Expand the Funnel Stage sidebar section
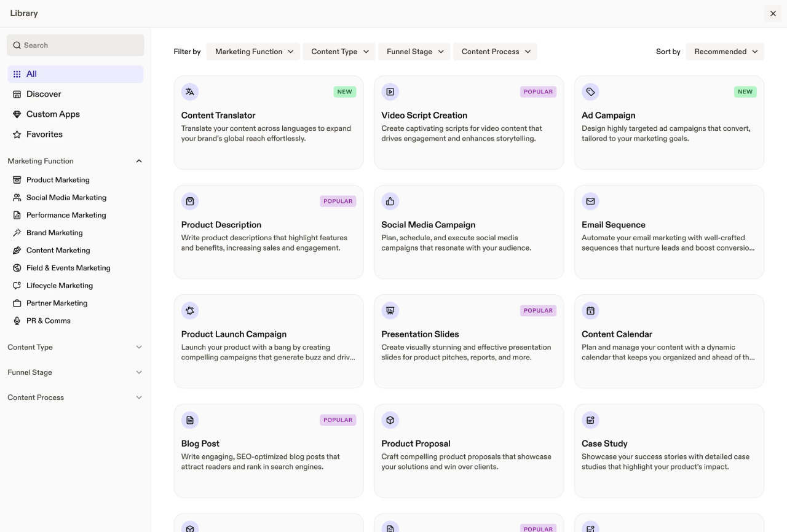The image size is (787, 532). click(75, 372)
